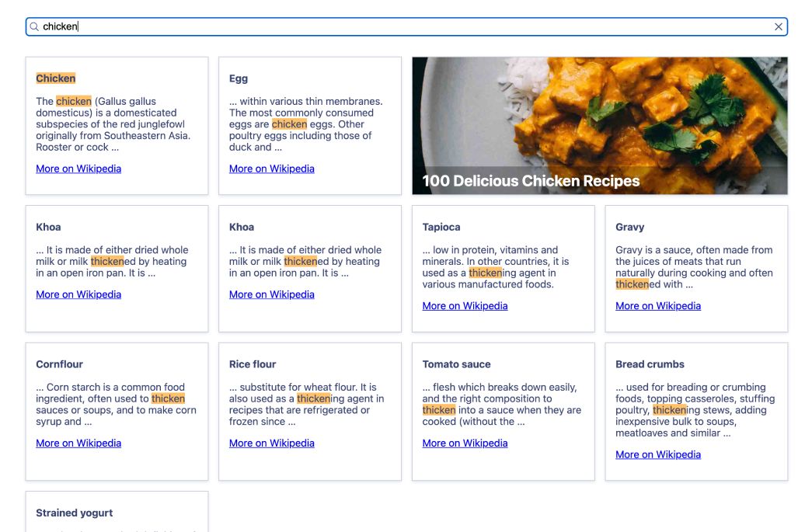Screen dimensions: 812x532
Task: Select the Tomato sauce card heading
Action: coord(456,363)
